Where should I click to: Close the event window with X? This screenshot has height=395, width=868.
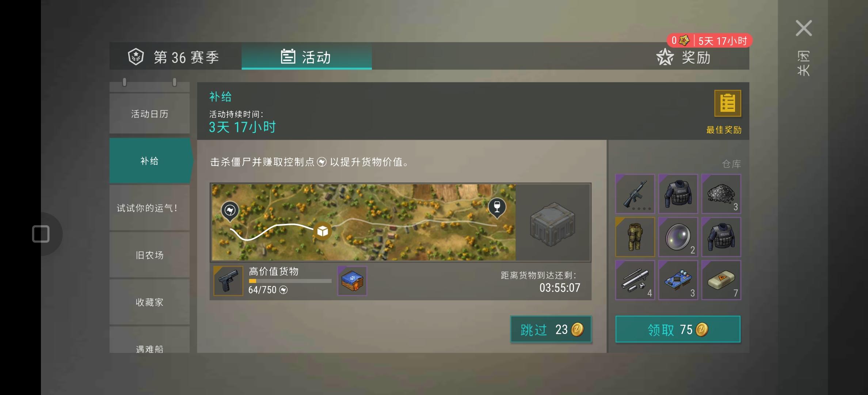(x=804, y=28)
